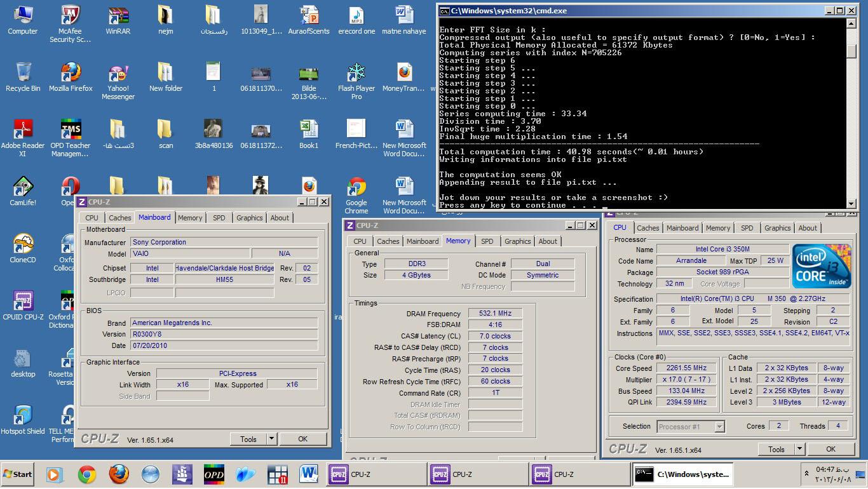Click Tools button in Mainboard CPU-Z window
Viewport: 868px width, 489px height.
coord(248,439)
